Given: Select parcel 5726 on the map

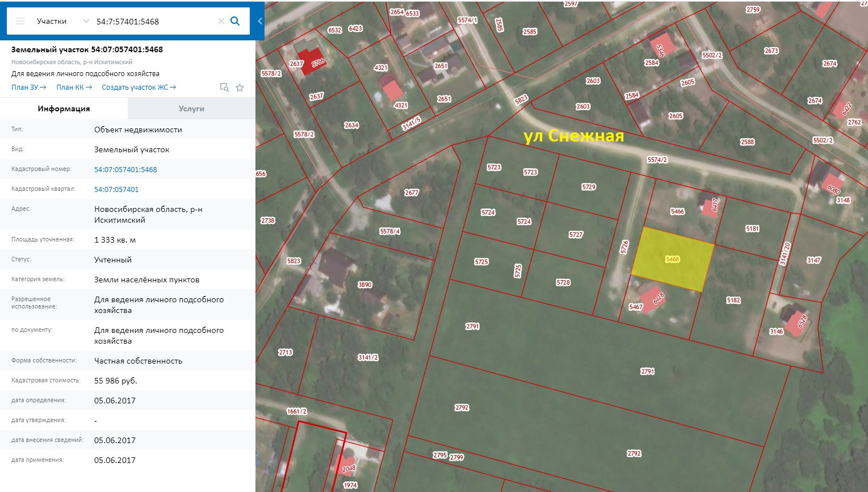Looking at the screenshot, I should [624, 247].
